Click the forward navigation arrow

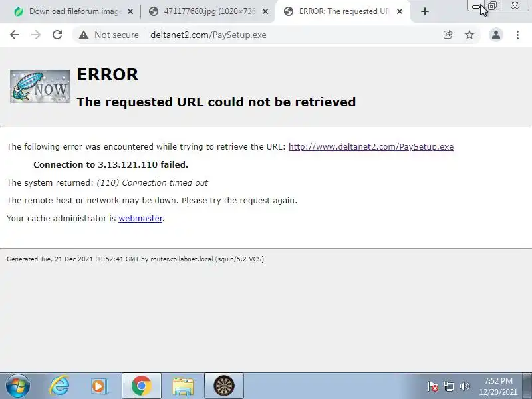coord(36,35)
